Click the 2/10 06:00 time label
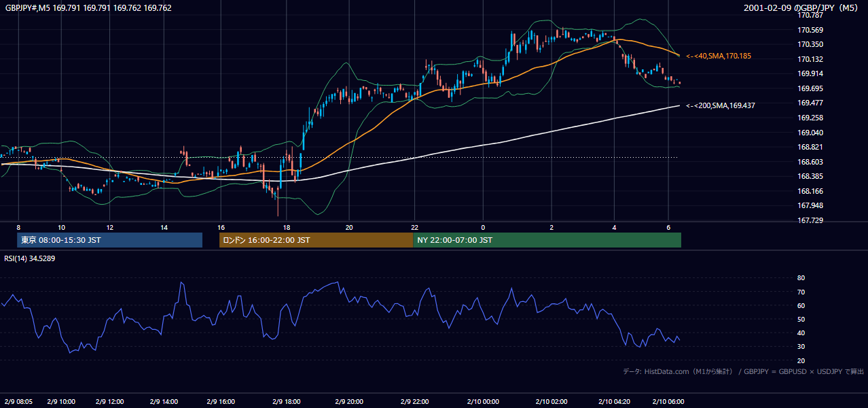868x408 pixels. [x=668, y=402]
